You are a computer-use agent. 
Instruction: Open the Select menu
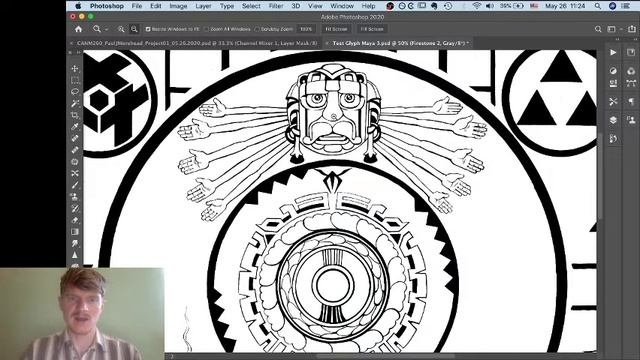coord(251,6)
